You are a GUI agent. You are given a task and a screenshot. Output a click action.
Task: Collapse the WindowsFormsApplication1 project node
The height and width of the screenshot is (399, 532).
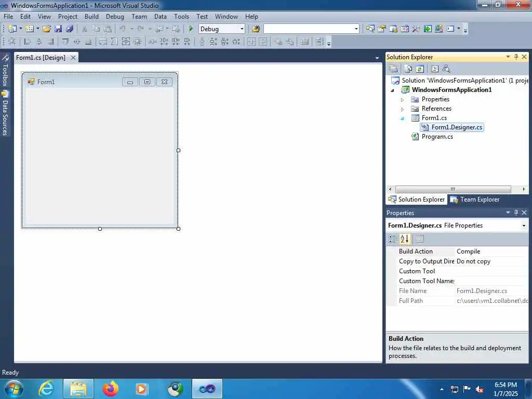pyautogui.click(x=393, y=90)
